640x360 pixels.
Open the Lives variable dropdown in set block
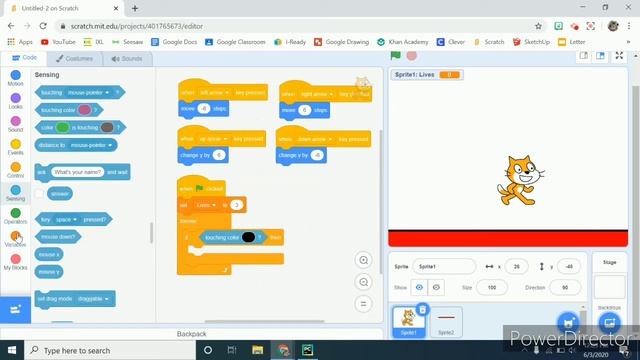[206, 205]
